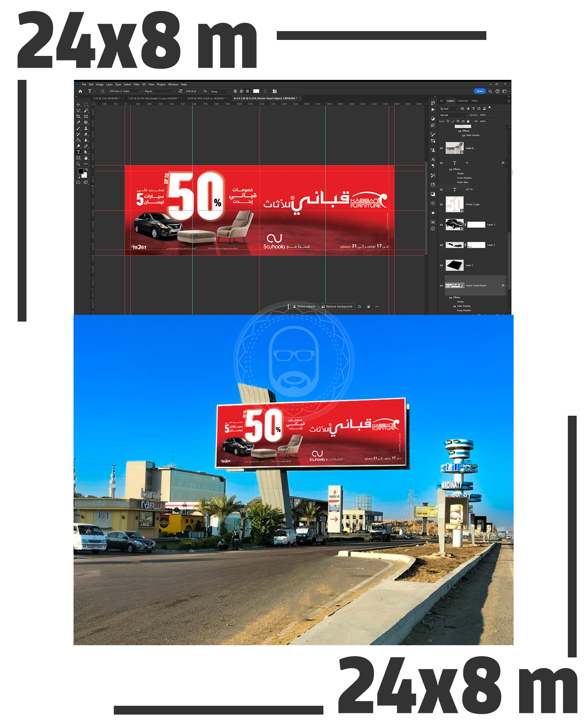
Task: Select the Crop tool
Action: click(78, 116)
